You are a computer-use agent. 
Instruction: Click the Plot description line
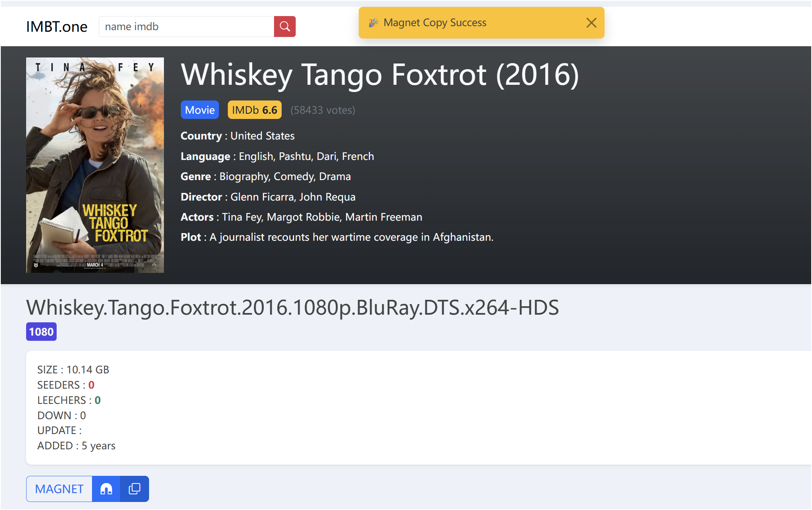[x=337, y=237]
